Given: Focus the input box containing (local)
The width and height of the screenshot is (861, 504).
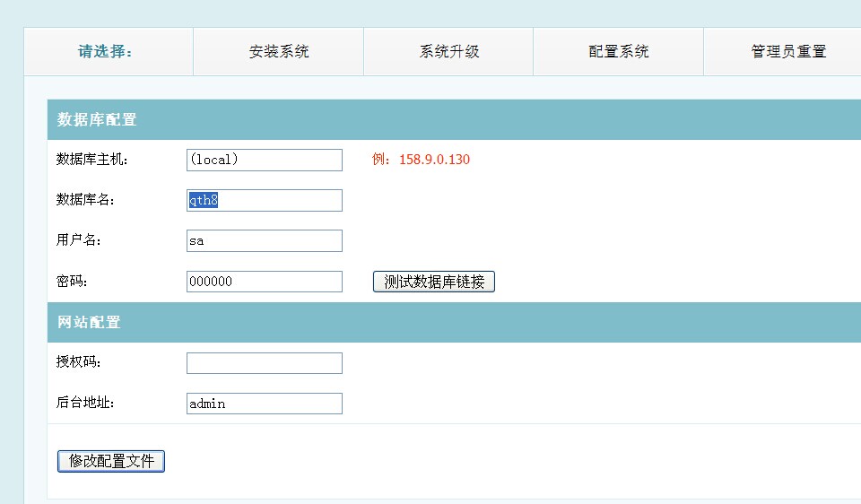Looking at the screenshot, I should click(x=265, y=160).
